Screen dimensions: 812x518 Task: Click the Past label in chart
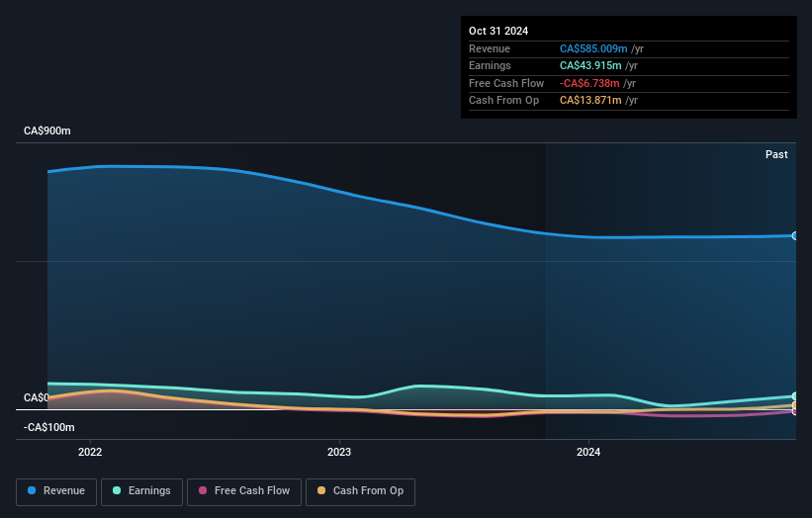coord(776,154)
